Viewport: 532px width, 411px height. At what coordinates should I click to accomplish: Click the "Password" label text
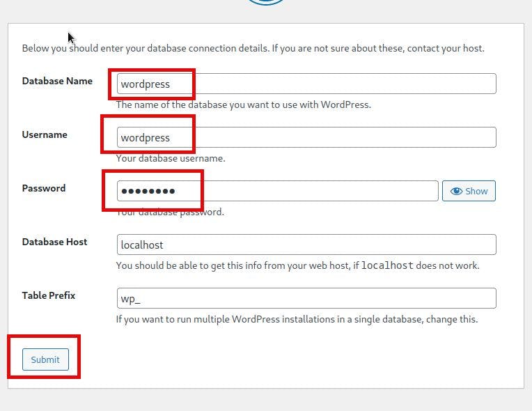43,188
